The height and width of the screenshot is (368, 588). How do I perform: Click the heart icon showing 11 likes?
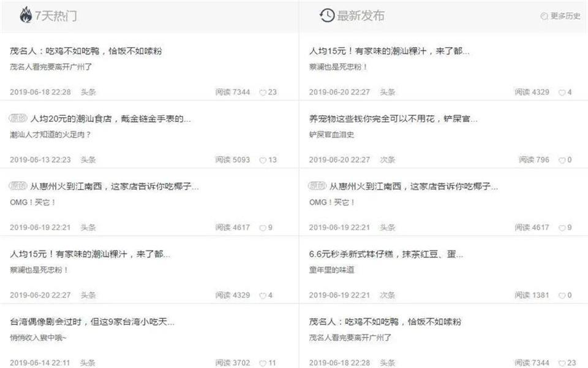tap(263, 363)
